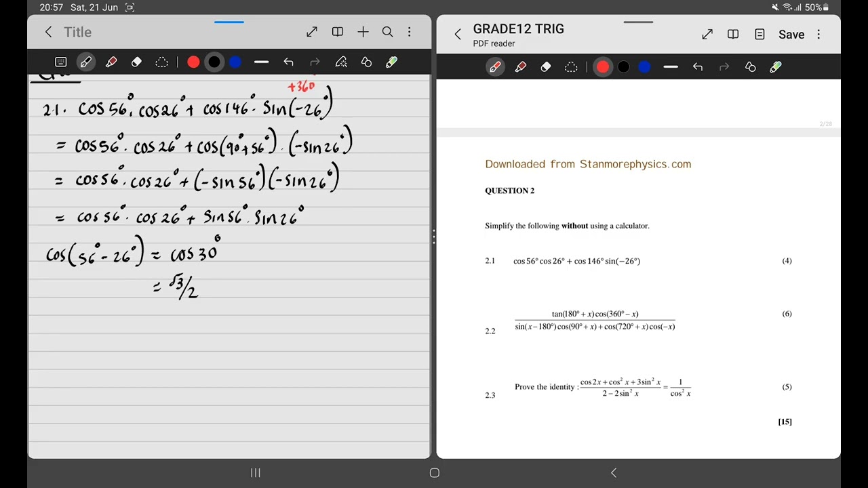Tap 'Downloaded from Stanmorephysics.com' text

click(x=588, y=164)
